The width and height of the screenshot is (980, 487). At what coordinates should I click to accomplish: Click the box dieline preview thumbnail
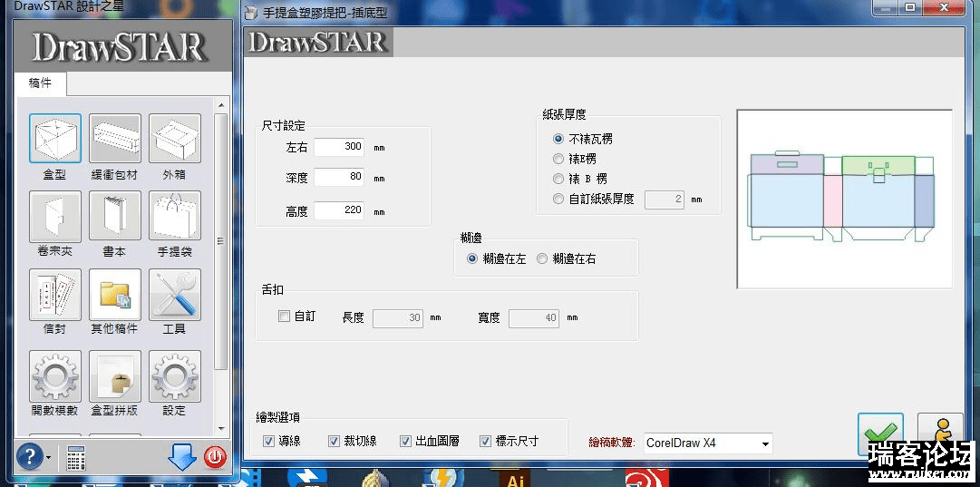pos(844,199)
